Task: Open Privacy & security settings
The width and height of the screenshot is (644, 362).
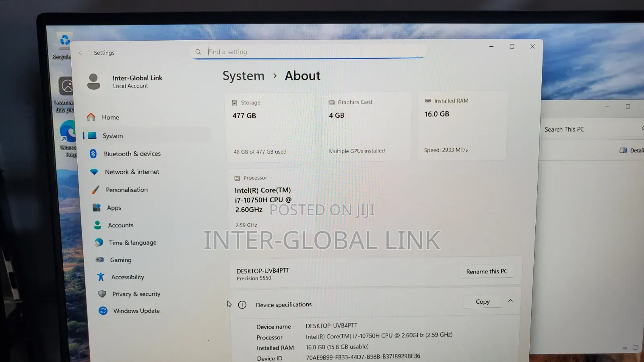Action: pyautogui.click(x=136, y=294)
